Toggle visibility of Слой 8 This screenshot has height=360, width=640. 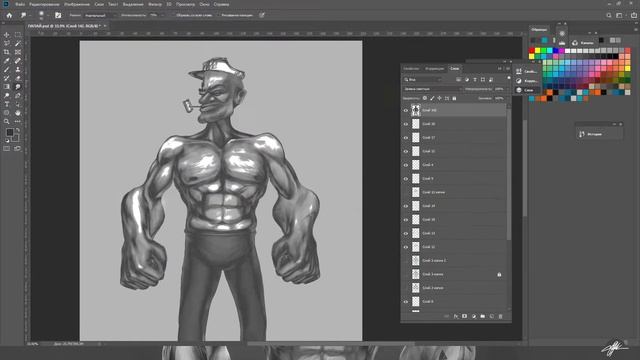pos(406,302)
